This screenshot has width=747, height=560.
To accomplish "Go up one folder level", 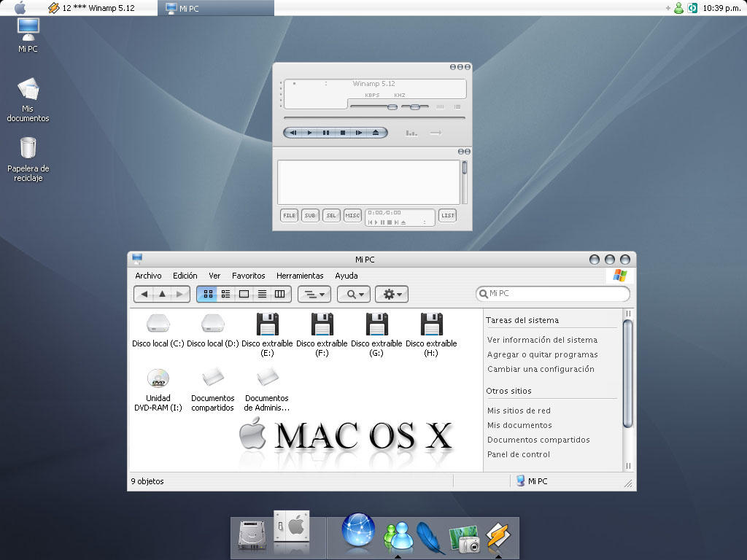I will coord(162,295).
